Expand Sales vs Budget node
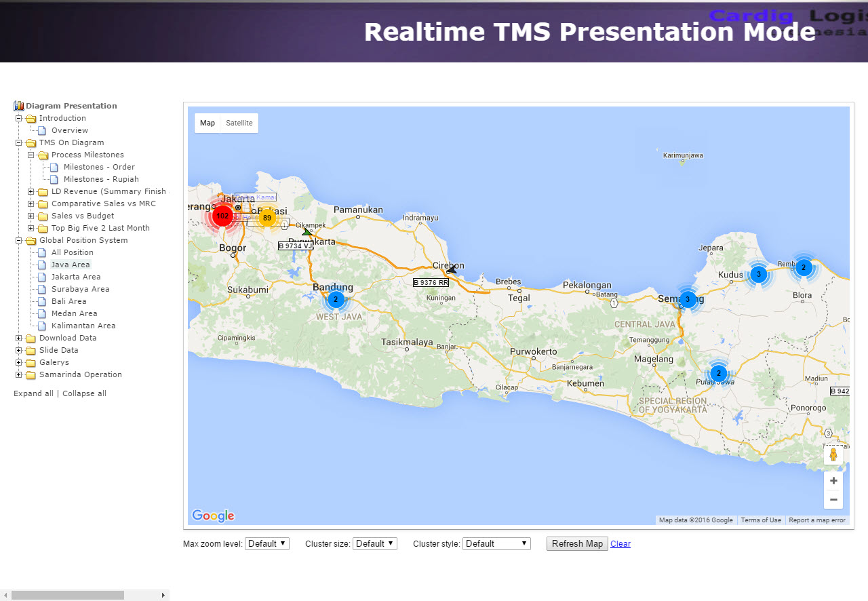868x601 pixels. [x=31, y=216]
